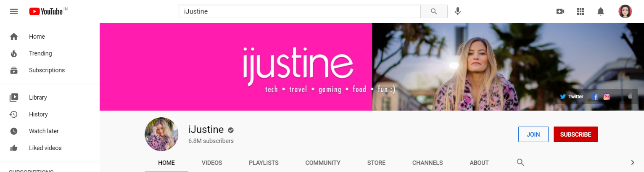Expand more channel tabs with right chevron
644x172 pixels.
point(633,162)
